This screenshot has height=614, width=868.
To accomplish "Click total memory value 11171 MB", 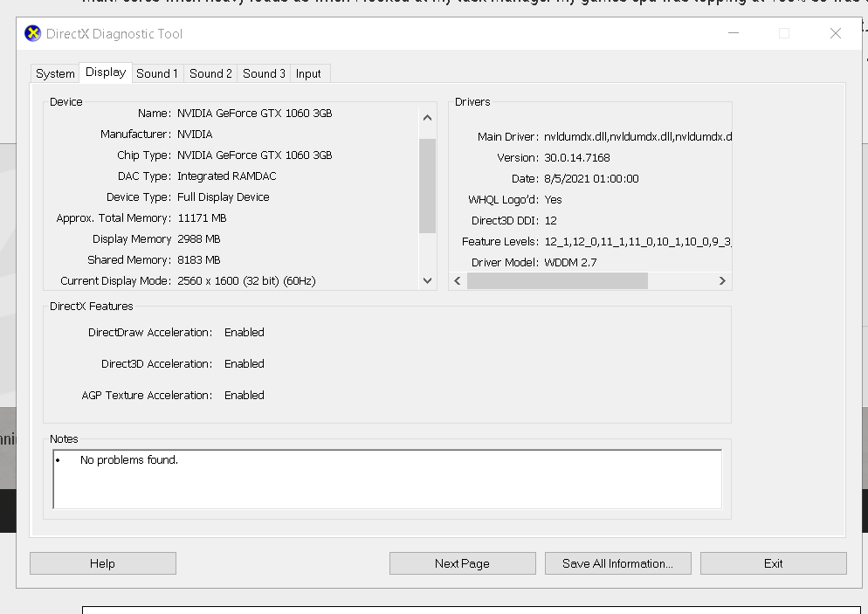I will tap(202, 218).
